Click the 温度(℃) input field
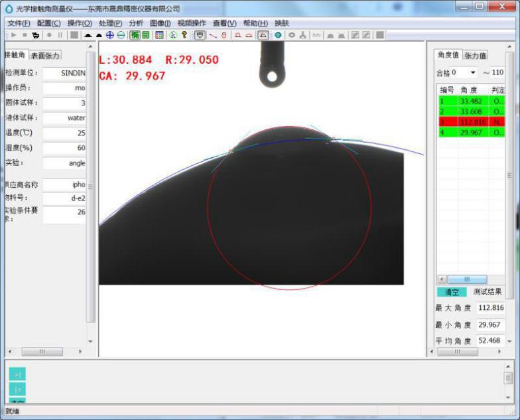This screenshot has width=520, height=420. point(64,133)
